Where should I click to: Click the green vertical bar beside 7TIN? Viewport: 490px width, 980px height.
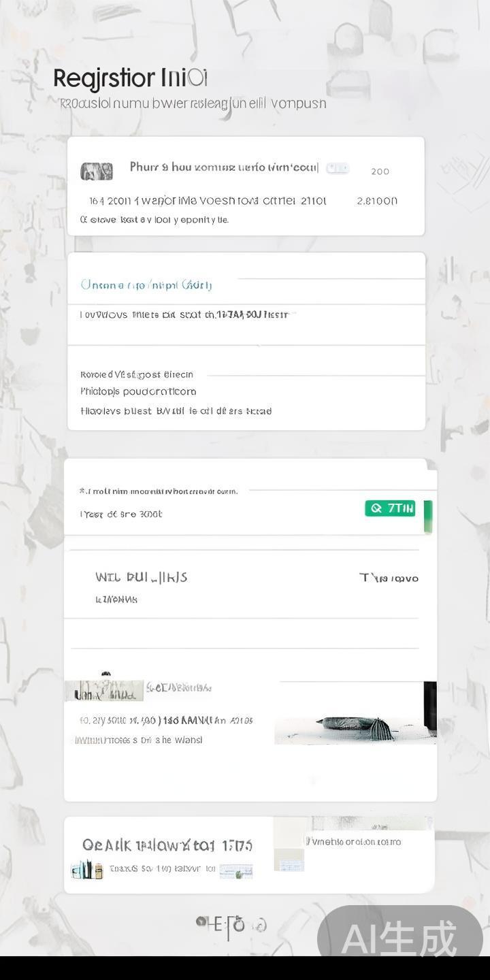point(427,516)
